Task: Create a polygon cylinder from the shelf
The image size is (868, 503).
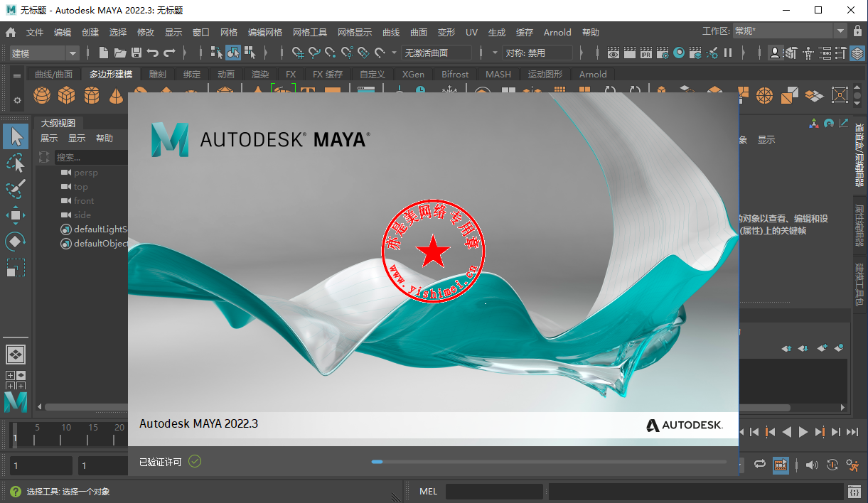Action: coord(92,94)
